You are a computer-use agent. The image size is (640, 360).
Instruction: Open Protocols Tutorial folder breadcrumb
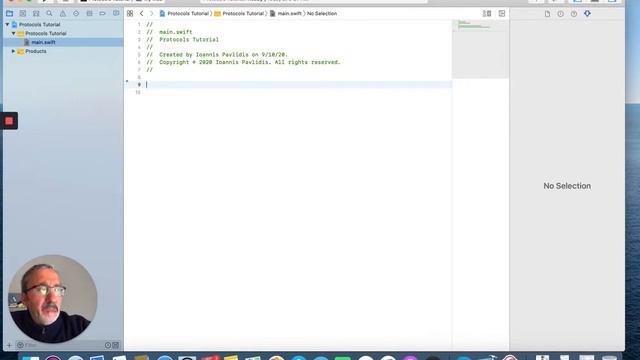239,13
